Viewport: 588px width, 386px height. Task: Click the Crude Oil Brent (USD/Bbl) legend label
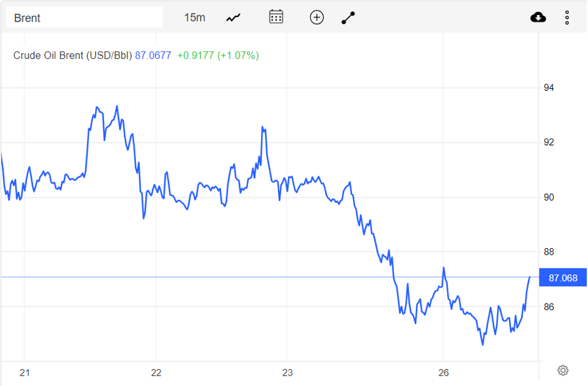(x=72, y=55)
